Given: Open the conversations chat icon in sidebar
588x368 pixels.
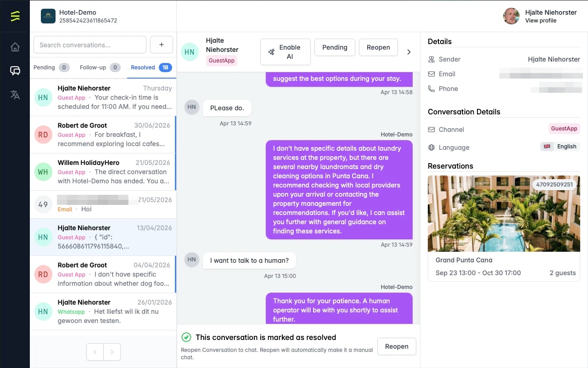Looking at the screenshot, I should (x=15, y=71).
